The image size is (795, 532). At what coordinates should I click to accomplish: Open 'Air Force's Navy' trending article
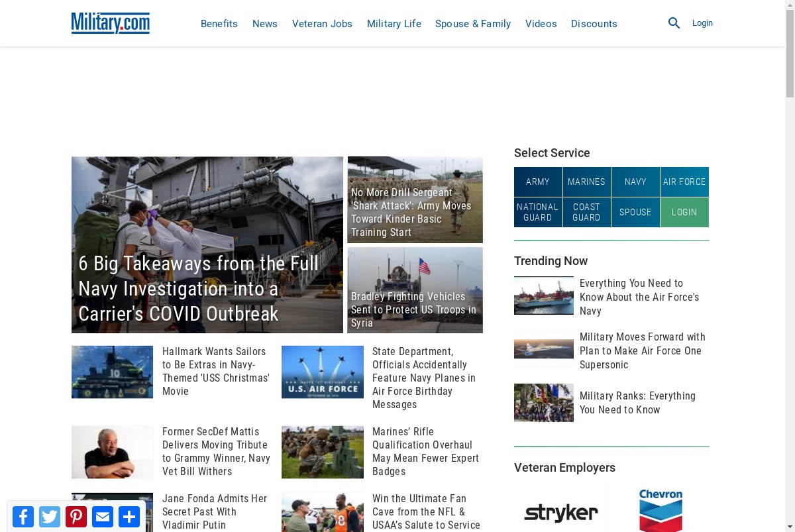coord(640,297)
